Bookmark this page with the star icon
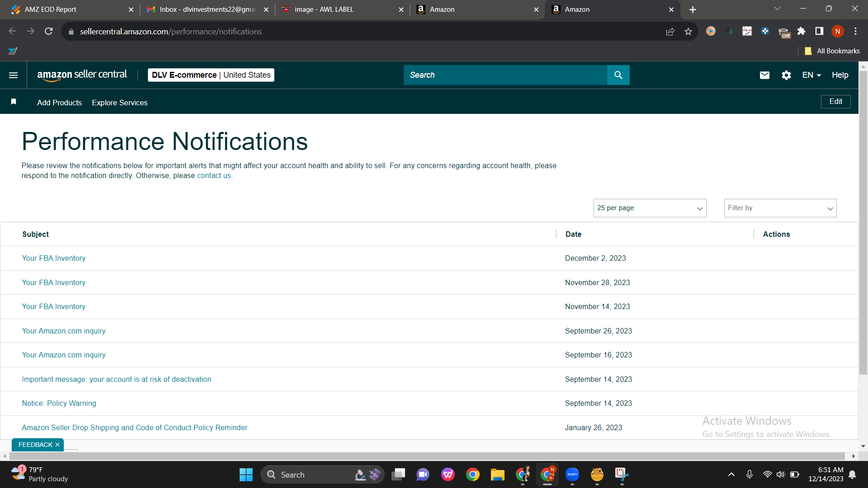Viewport: 868px width, 488px height. pos(688,31)
